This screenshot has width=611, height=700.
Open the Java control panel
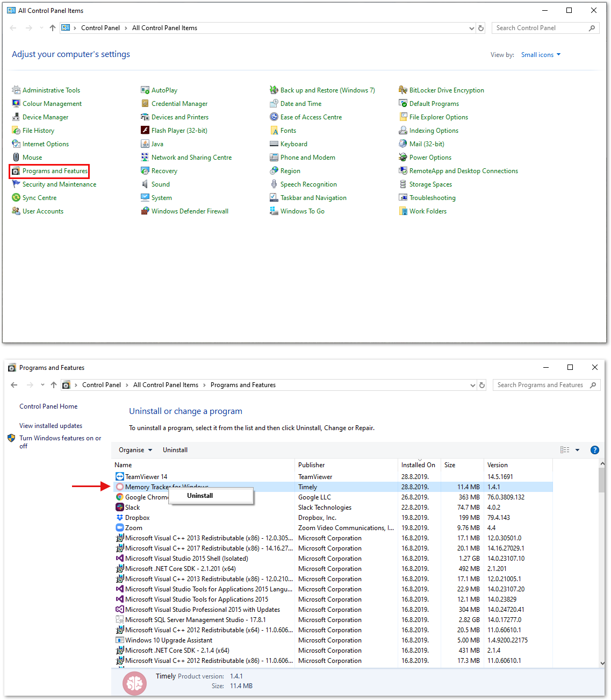[157, 144]
